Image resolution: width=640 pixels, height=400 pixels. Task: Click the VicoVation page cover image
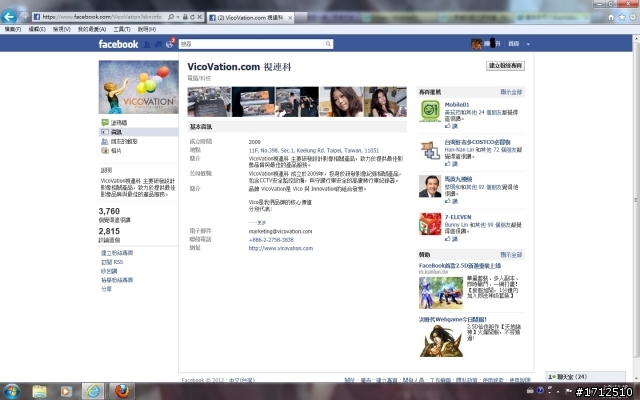coord(138,87)
